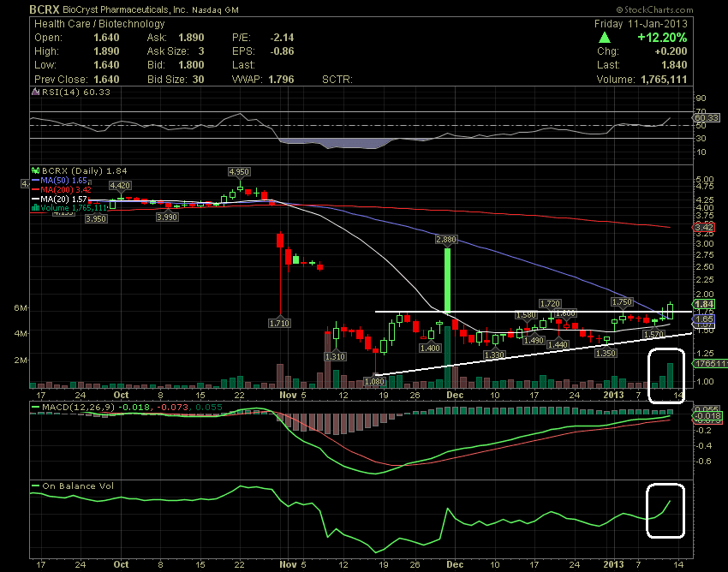Click the 1.720 price label
The image size is (728, 572).
[550, 304]
